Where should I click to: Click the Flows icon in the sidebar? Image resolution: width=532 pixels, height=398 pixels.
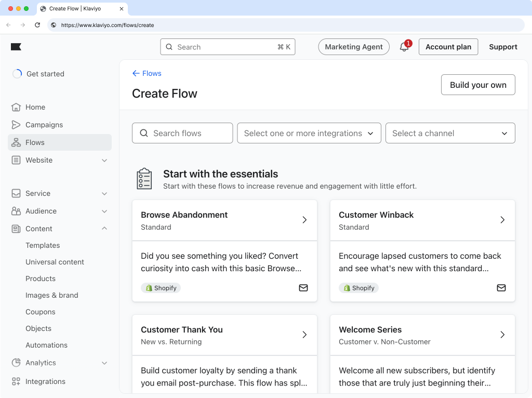[17, 142]
